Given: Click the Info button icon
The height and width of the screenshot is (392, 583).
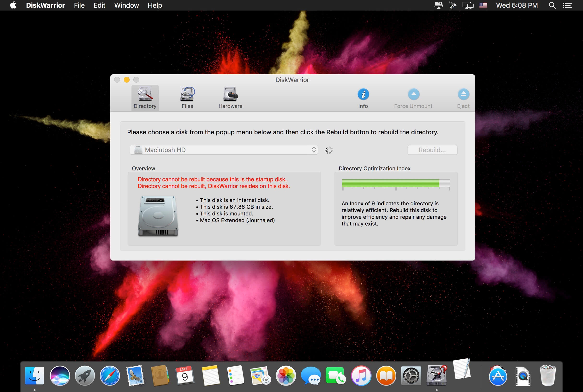Looking at the screenshot, I should pyautogui.click(x=363, y=95).
